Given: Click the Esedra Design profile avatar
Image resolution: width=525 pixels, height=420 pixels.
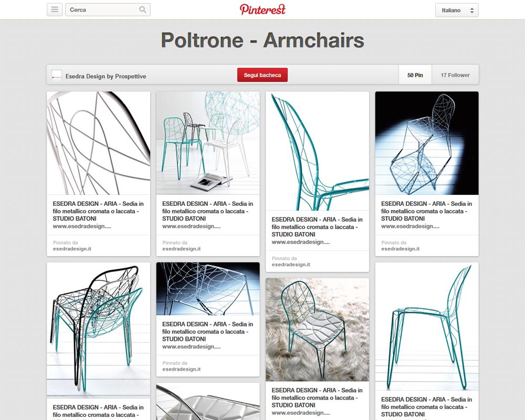Looking at the screenshot, I should point(57,76).
